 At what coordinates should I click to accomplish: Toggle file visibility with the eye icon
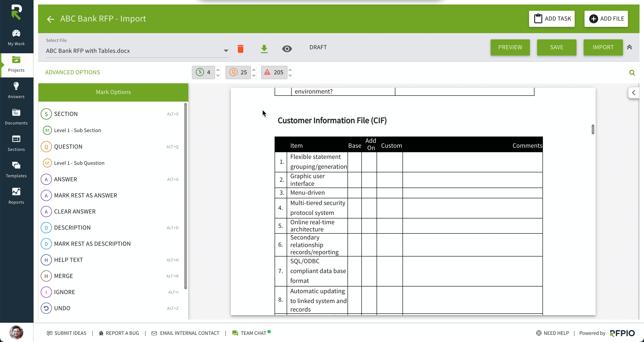[287, 49]
